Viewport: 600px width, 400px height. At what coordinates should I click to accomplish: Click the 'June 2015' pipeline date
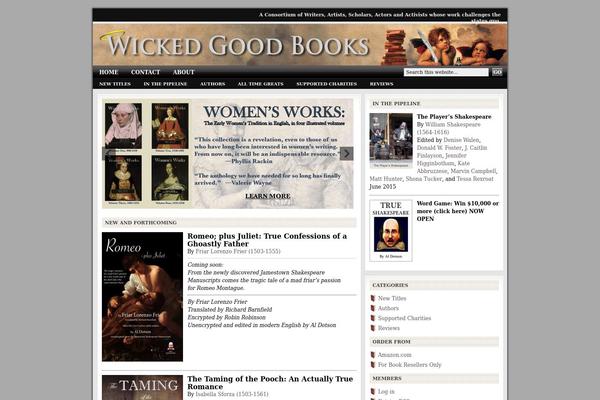(383, 187)
